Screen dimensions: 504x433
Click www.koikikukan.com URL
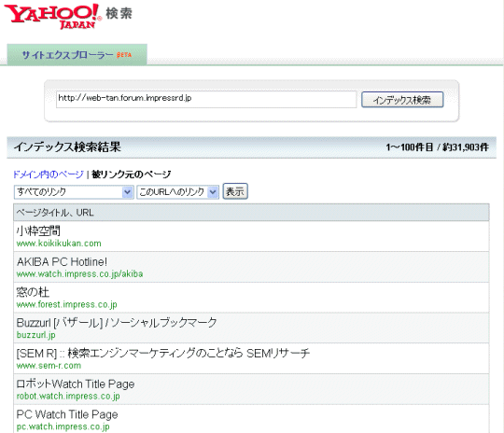point(59,244)
